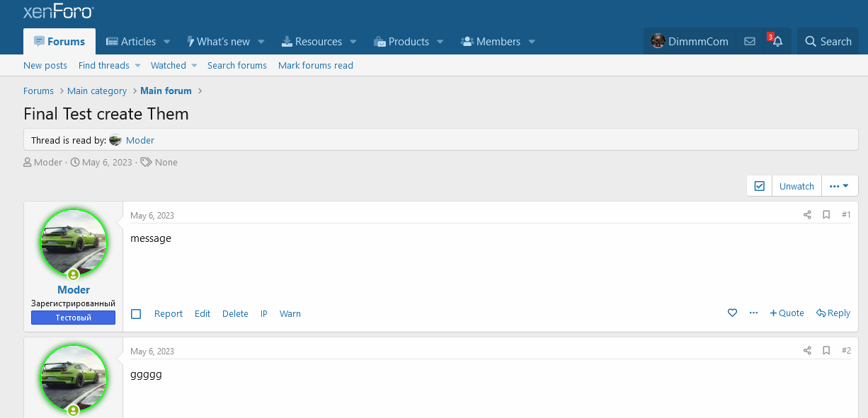Image resolution: width=868 pixels, height=418 pixels.
Task: Switch to the Forums tab
Action: coord(59,42)
